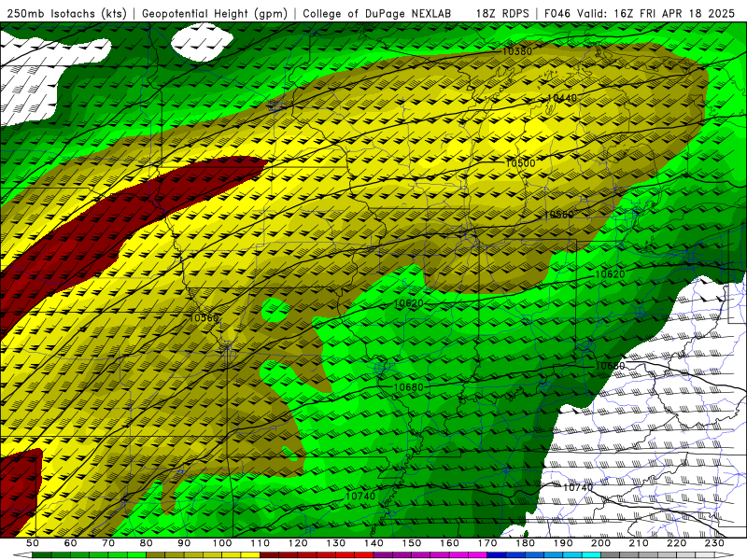Click the 'Valid: 16Z FRI APR 18 2025' timestamp
Viewport: 747px width, 560px height.
click(656, 13)
